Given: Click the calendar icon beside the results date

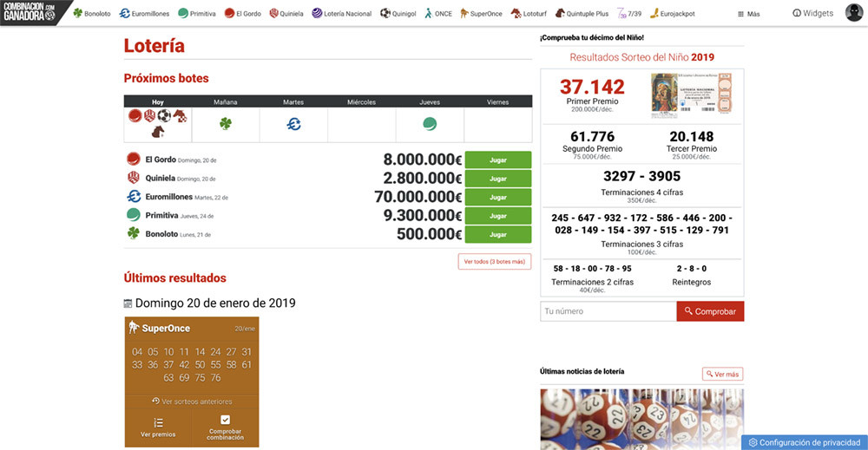Looking at the screenshot, I should click(128, 303).
